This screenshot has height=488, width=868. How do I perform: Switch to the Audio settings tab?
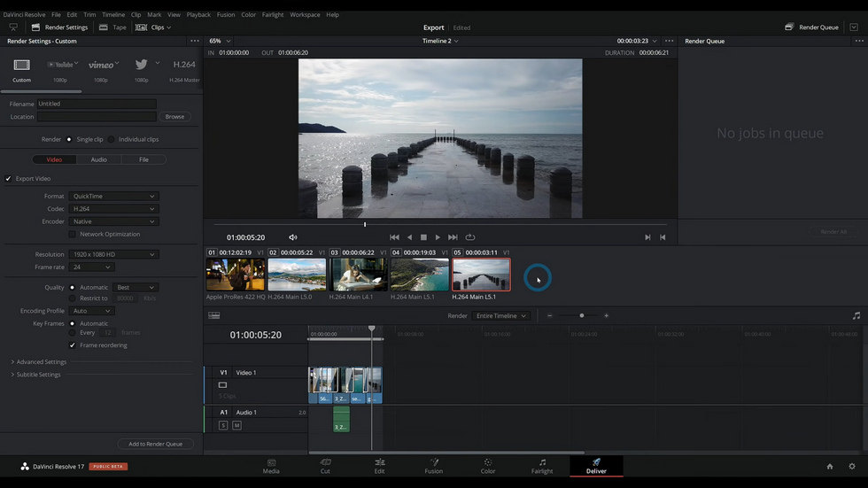98,159
